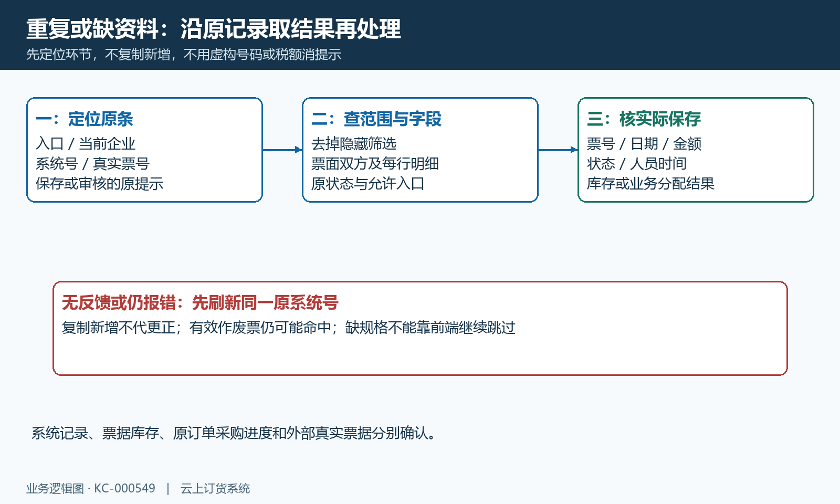Click the subtitle 先定位环节，不复制新增
This screenshot has width=840, height=504.
coord(98,55)
